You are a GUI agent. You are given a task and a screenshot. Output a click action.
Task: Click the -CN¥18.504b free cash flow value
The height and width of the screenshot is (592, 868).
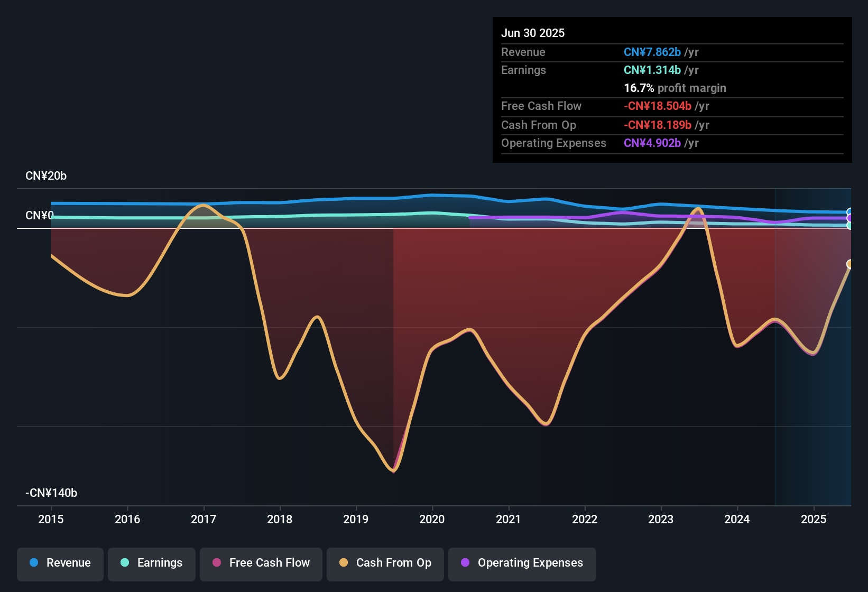coord(658,106)
